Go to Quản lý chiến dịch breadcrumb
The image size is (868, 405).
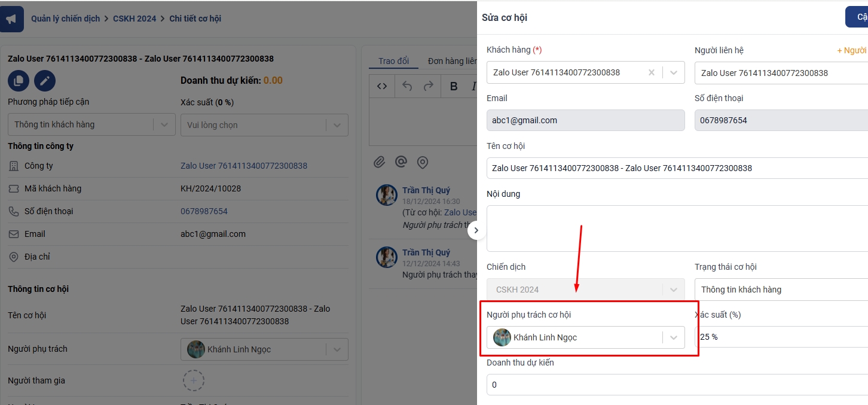pos(66,19)
